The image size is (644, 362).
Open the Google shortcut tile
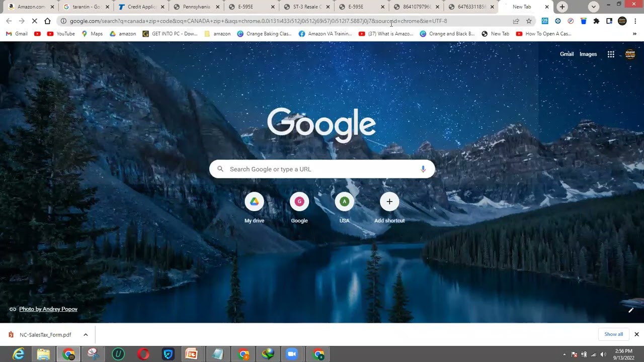(299, 208)
